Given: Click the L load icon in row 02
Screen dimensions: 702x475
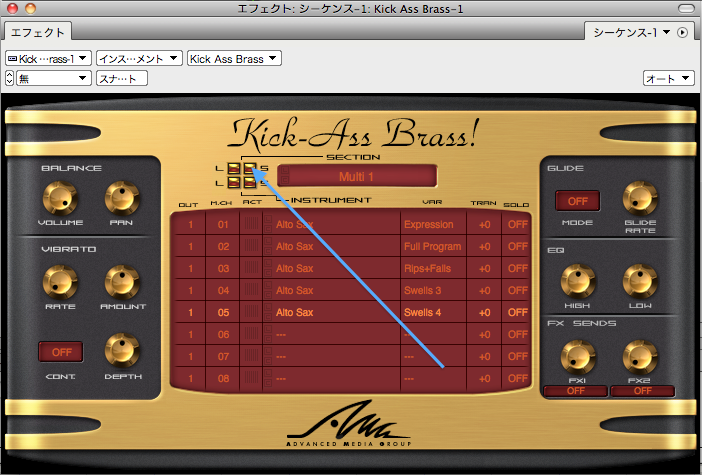Looking at the screenshot, I should pyautogui.click(x=268, y=241).
